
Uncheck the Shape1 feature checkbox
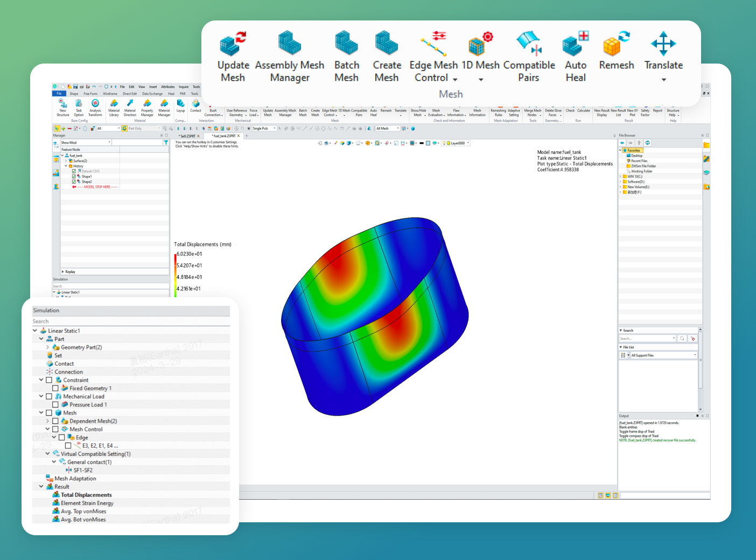(x=74, y=177)
